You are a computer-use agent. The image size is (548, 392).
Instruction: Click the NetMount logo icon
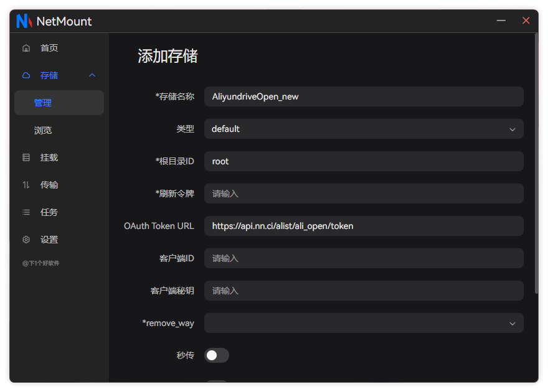(24, 21)
